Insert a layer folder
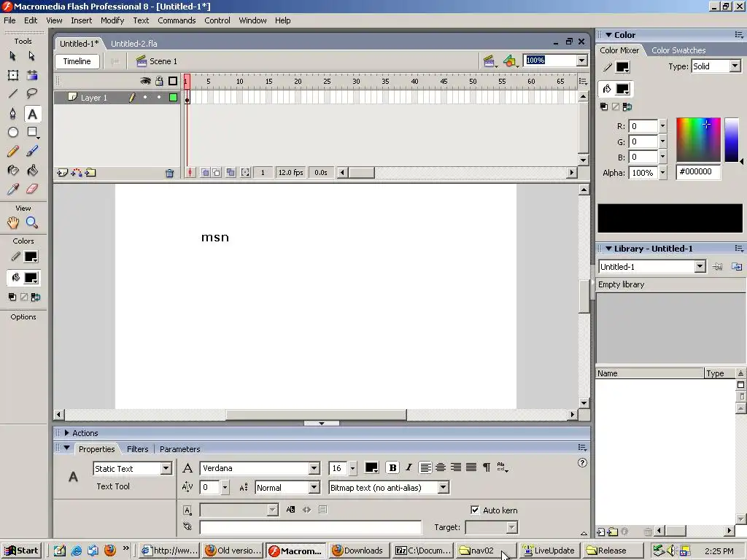This screenshot has width=747, height=560. (x=90, y=173)
